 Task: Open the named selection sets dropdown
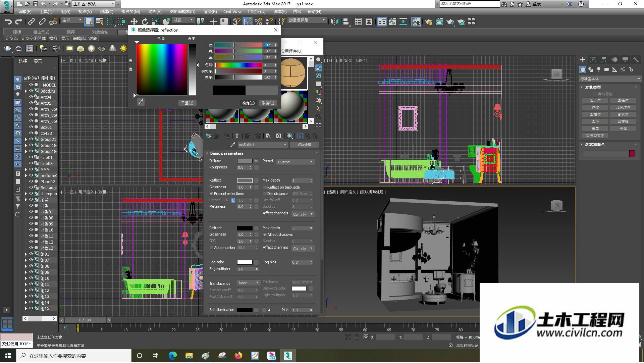[307, 20]
